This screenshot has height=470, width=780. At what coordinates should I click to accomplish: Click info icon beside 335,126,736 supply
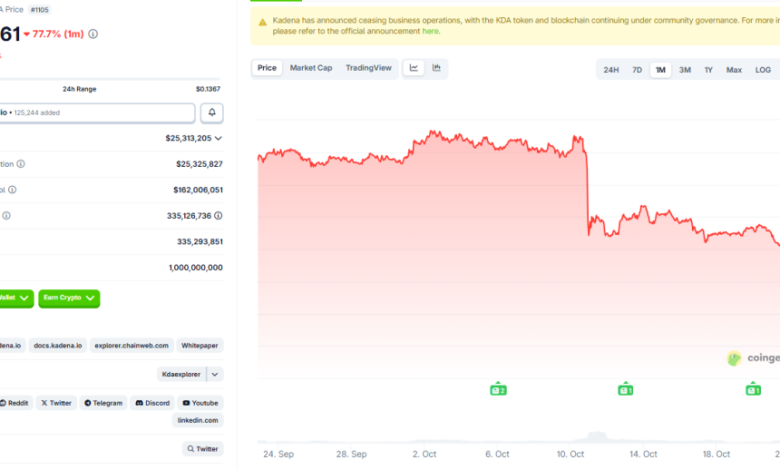point(218,215)
